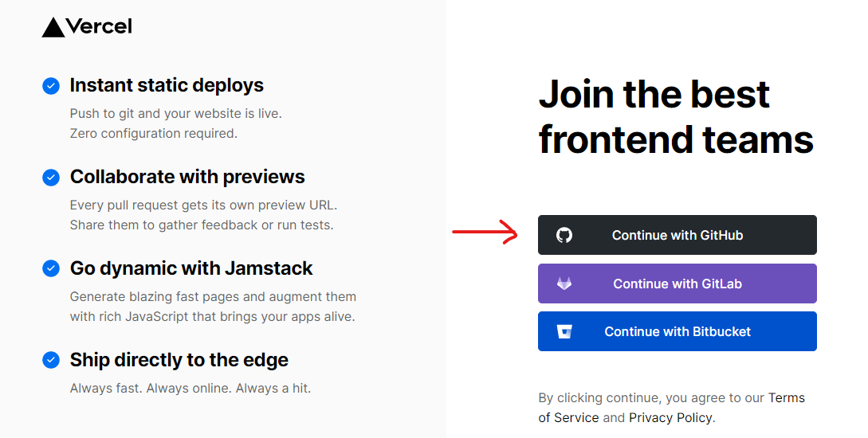Screen dimensions: 868x438
Task: Click the checkmark beside Instant static deploys
Action: tap(51, 86)
